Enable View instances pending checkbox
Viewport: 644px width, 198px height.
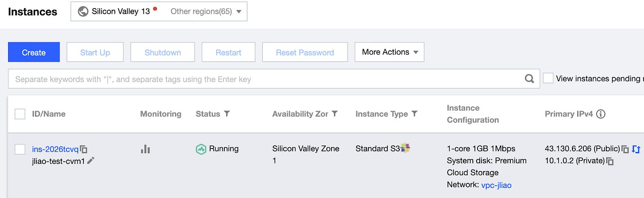click(548, 78)
